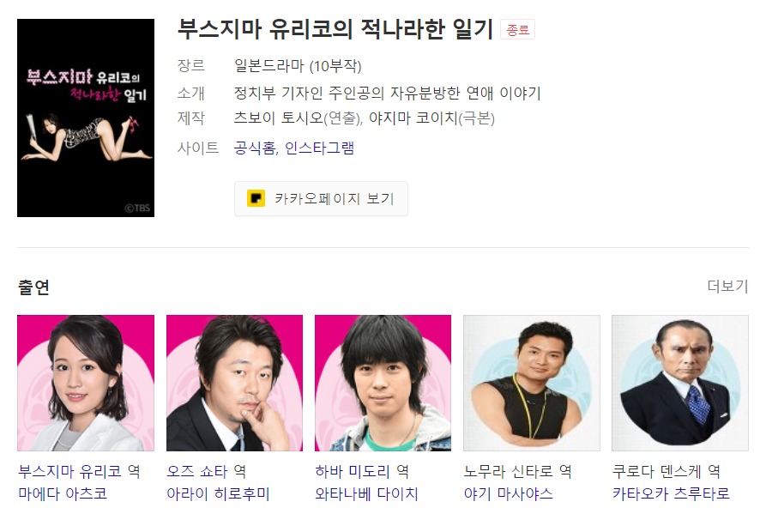The image size is (766, 532).
Task: Open 아라이 히로후미 actor photo
Action: (234, 383)
